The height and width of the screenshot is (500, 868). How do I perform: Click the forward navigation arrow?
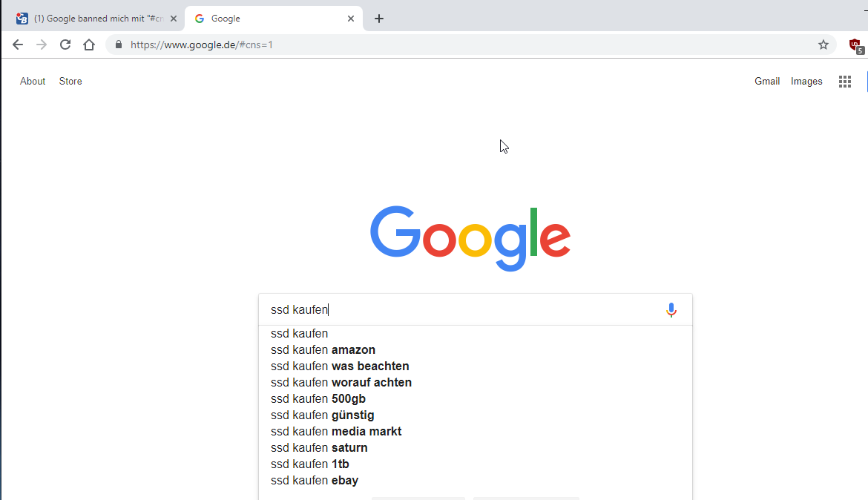42,45
